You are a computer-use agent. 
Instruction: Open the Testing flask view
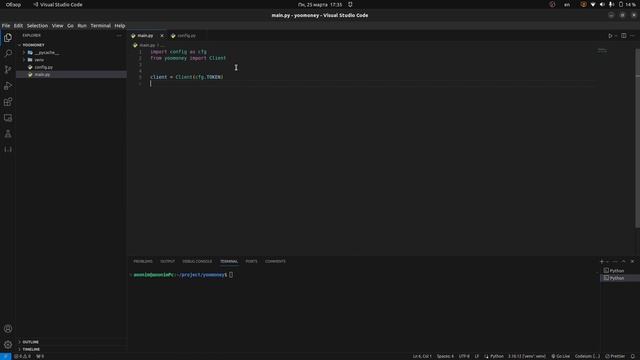point(8,133)
